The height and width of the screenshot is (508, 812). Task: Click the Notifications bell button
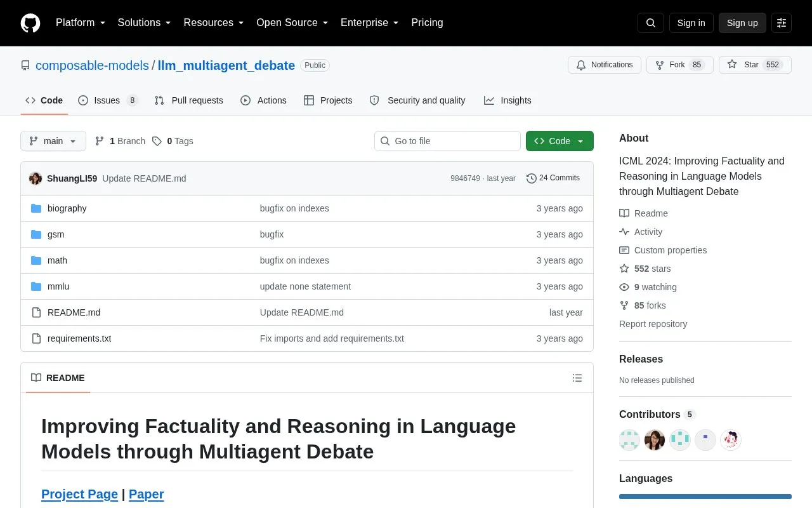click(605, 65)
